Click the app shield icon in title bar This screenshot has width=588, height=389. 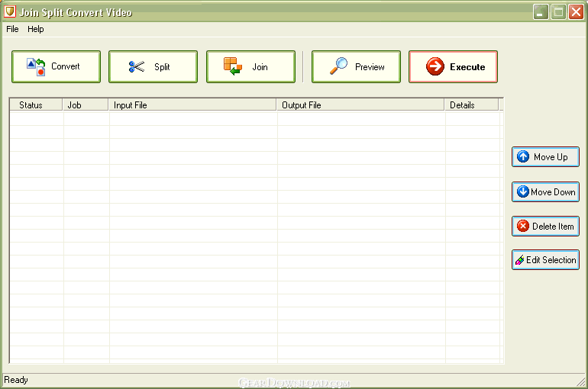[x=10, y=11]
